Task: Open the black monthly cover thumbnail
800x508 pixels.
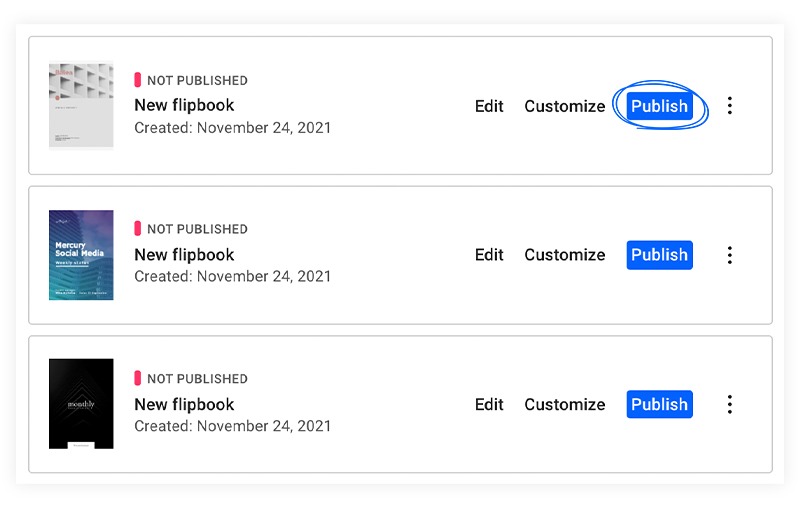Action: [81, 403]
